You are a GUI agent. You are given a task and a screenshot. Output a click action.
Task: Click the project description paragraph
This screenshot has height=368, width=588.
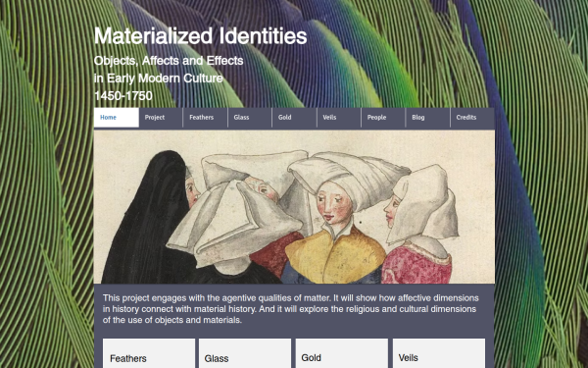pos(291,309)
